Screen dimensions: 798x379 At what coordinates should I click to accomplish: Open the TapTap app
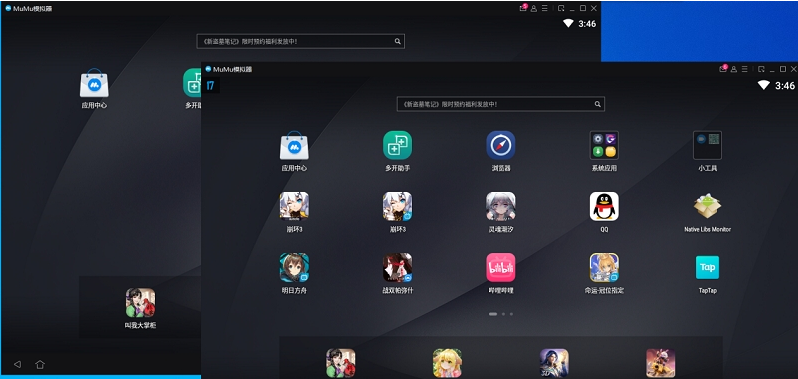707,268
